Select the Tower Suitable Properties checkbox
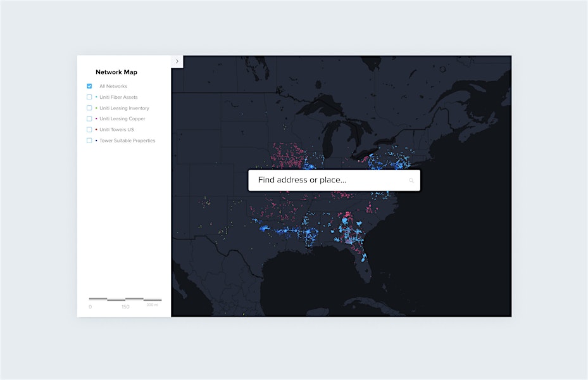Image resolution: width=588 pixels, height=380 pixels. [89, 140]
